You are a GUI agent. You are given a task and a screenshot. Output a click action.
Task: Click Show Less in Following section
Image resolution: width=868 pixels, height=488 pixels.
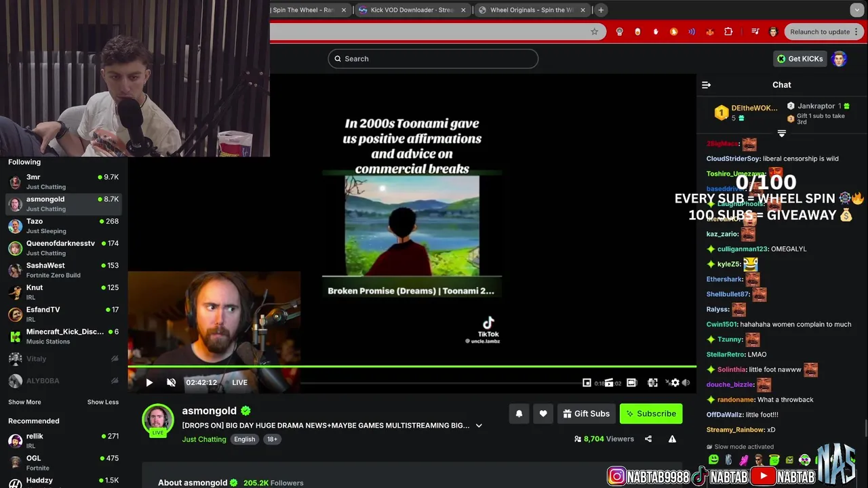pyautogui.click(x=103, y=402)
